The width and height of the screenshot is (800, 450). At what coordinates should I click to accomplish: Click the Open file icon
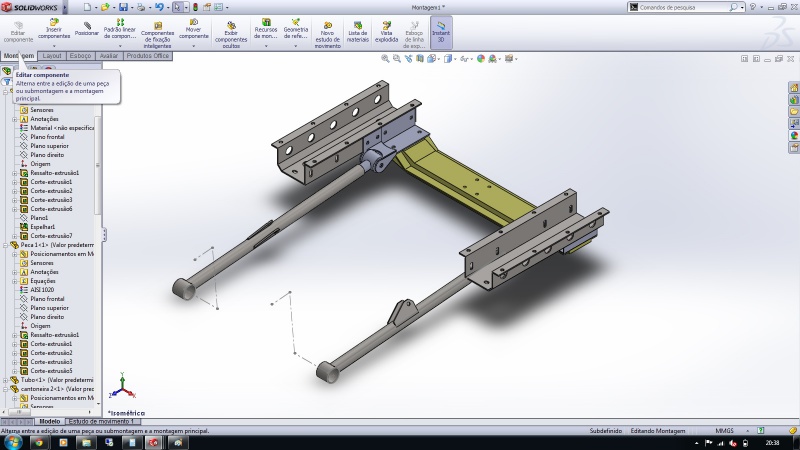(x=105, y=7)
